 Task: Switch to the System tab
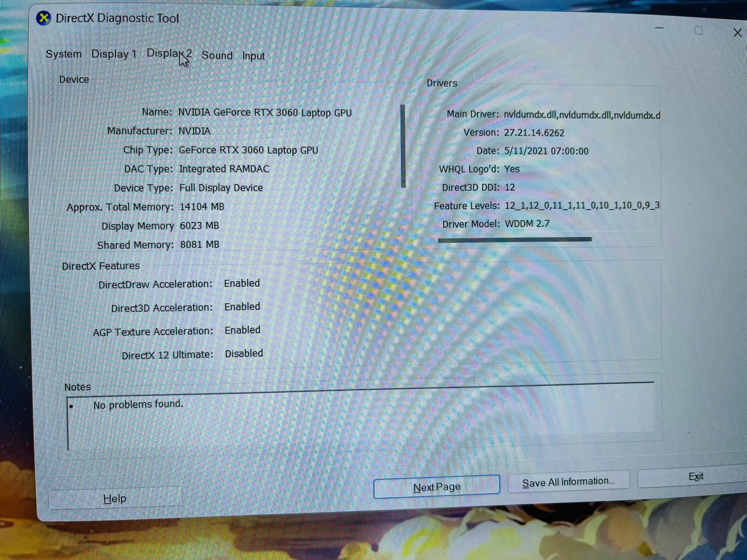(64, 54)
